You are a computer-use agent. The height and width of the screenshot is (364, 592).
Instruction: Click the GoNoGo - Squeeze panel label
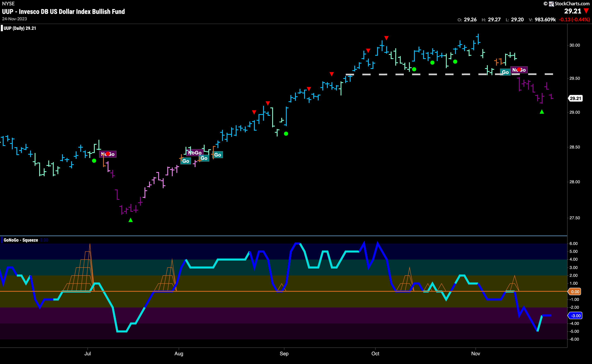coord(21,240)
